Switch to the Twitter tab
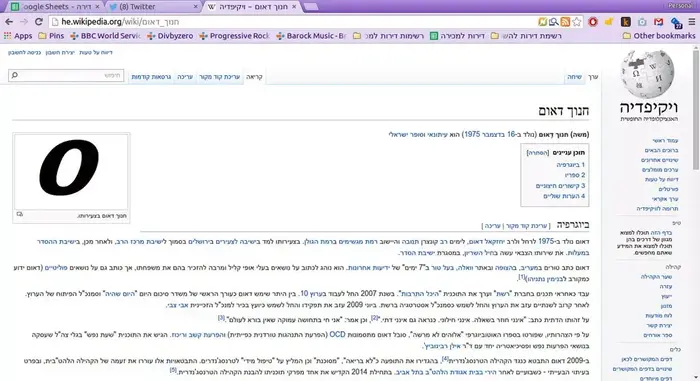This screenshot has width=700, height=381. click(x=154, y=7)
